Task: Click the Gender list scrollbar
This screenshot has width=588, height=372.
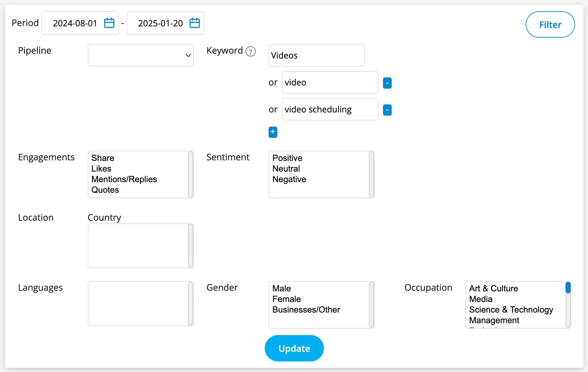Action: point(371,305)
